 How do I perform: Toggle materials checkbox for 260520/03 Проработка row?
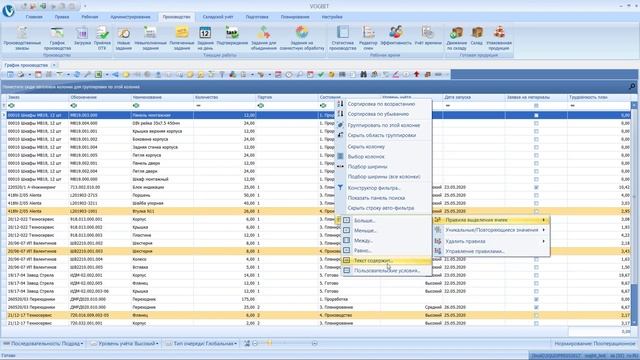(536, 299)
